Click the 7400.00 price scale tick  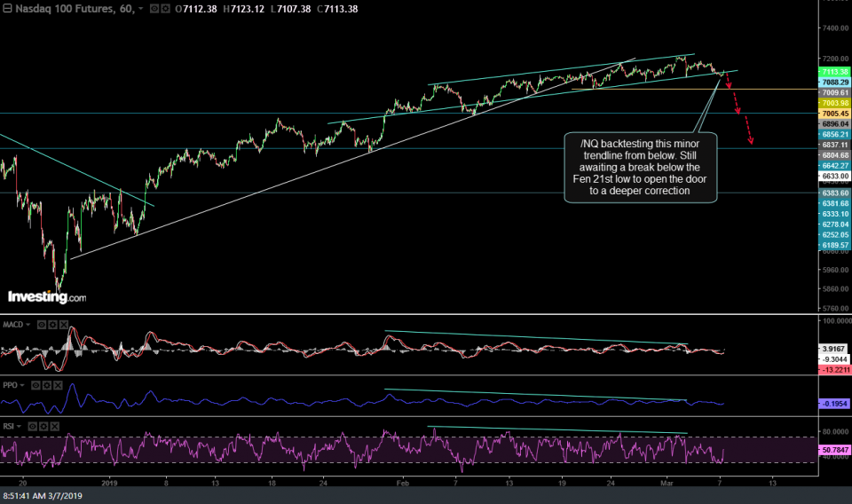pyautogui.click(x=836, y=28)
